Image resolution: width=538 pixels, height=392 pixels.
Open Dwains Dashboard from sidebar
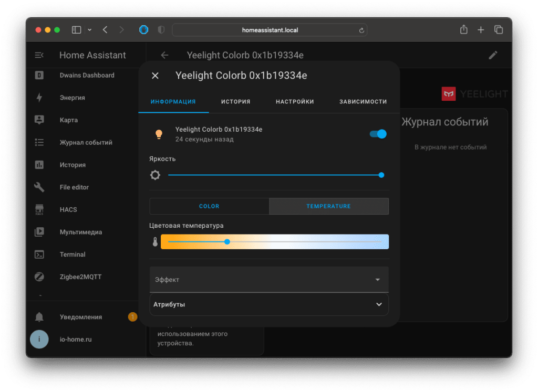pyautogui.click(x=87, y=75)
